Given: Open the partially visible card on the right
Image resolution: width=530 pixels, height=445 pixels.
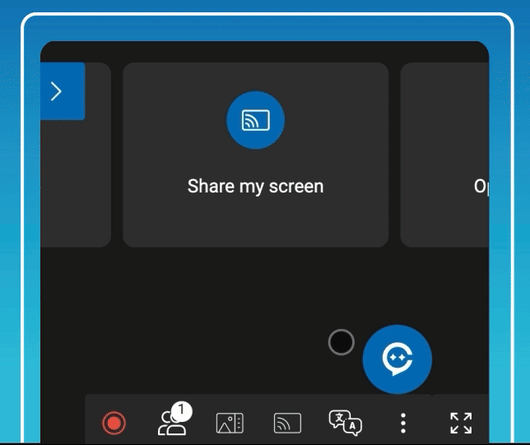Looking at the screenshot, I should point(444,155).
